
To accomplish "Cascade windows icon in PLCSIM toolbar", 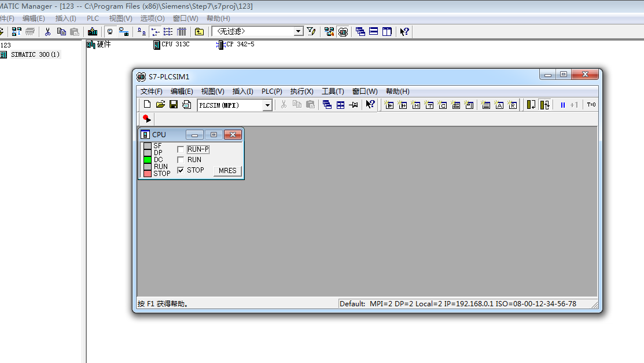I will [327, 105].
